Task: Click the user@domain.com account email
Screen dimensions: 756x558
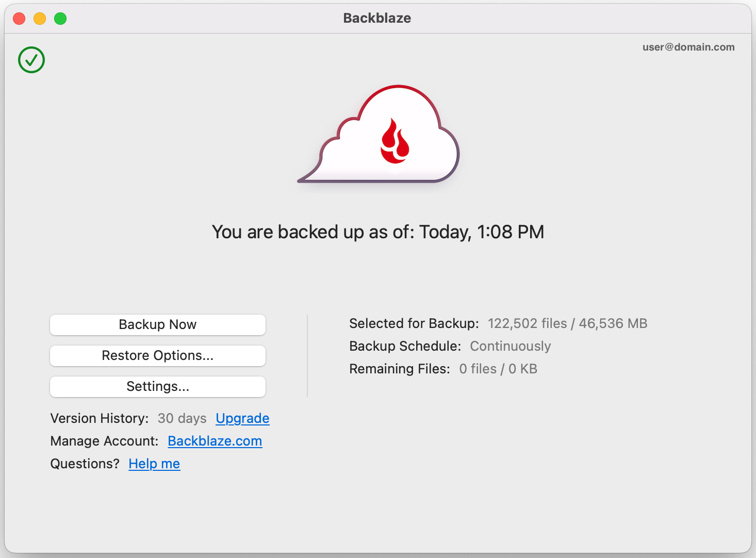Action: [688, 47]
